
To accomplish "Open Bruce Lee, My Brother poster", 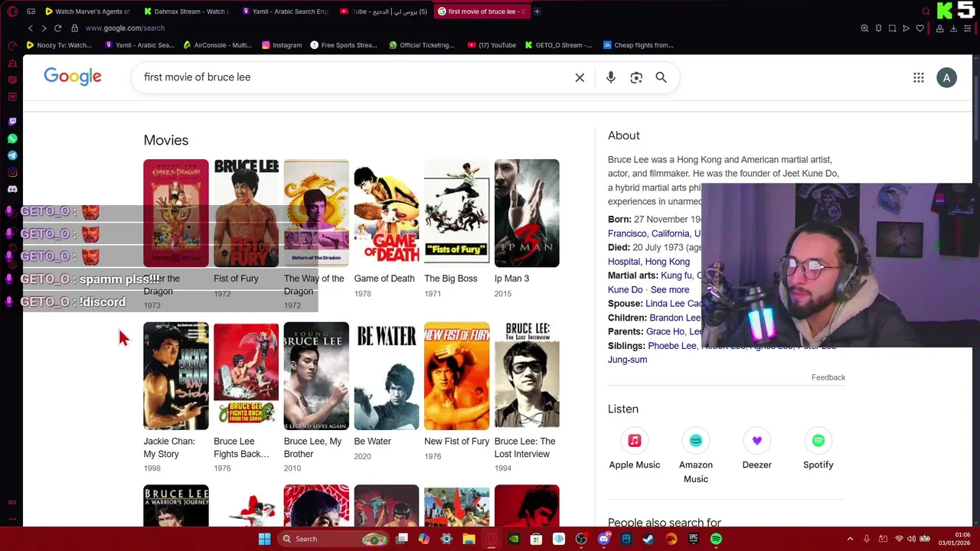I will pyautogui.click(x=316, y=376).
